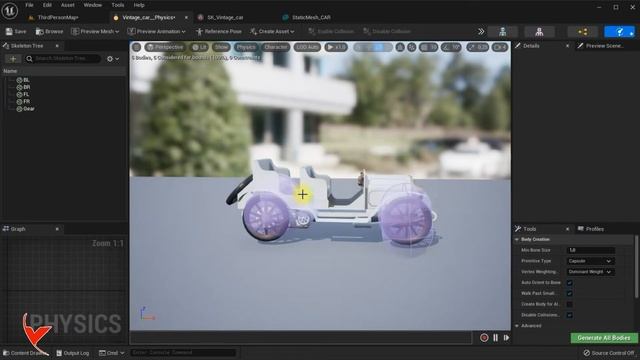
Task: Toggle Disable Collisions checkbox
Action: [x=570, y=315]
